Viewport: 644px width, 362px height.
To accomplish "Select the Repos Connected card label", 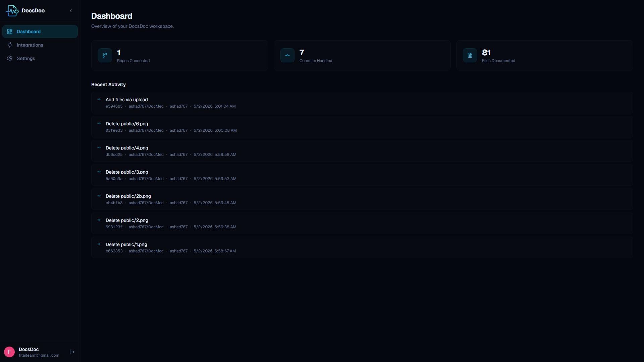I will tap(133, 61).
